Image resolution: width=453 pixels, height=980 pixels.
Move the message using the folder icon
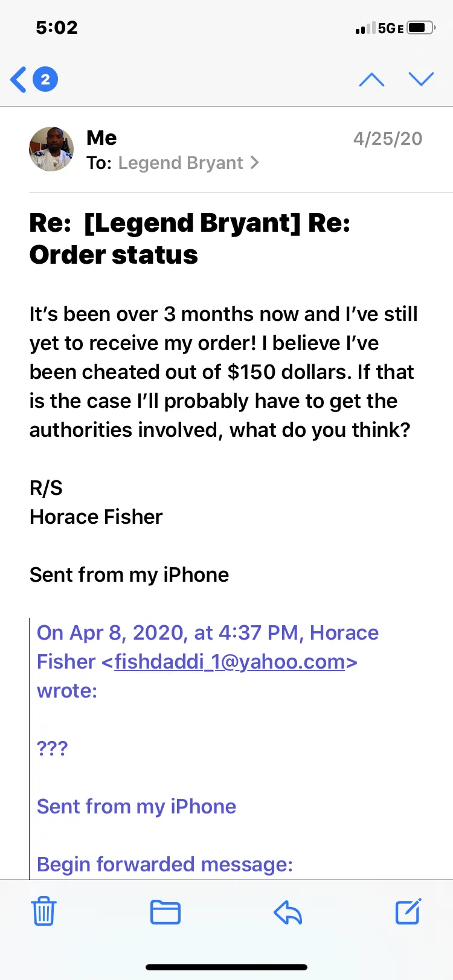[x=165, y=912]
